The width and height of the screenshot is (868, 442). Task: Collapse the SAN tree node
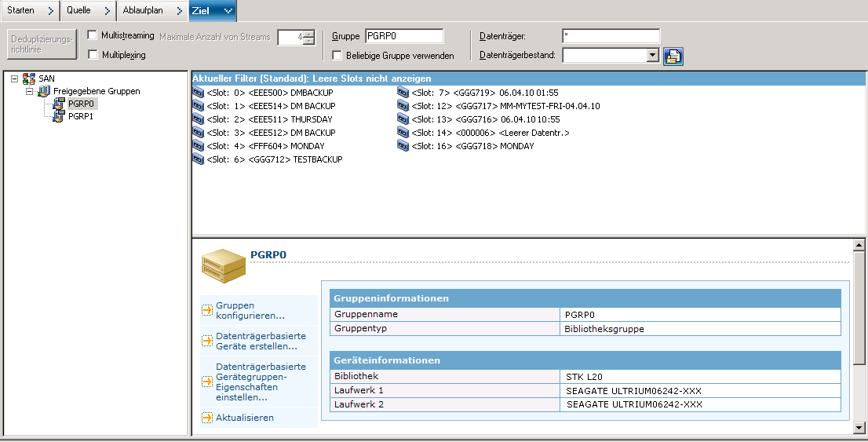coord(15,79)
